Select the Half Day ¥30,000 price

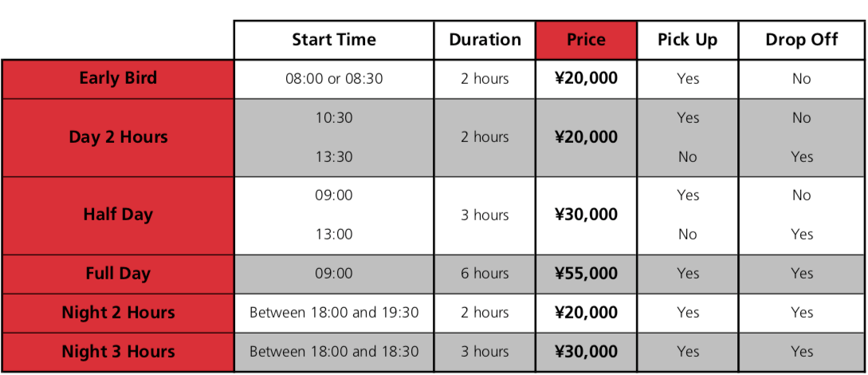[586, 215]
